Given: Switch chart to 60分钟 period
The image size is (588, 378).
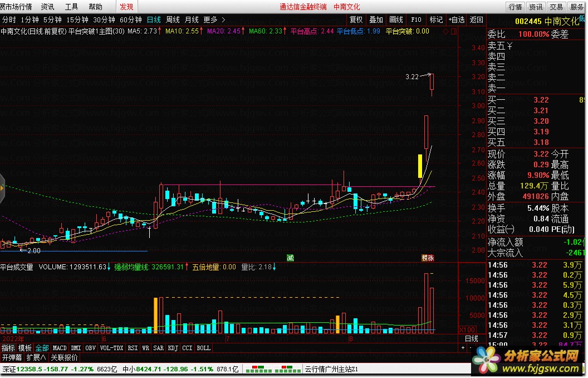Looking at the screenshot, I should coord(130,20).
